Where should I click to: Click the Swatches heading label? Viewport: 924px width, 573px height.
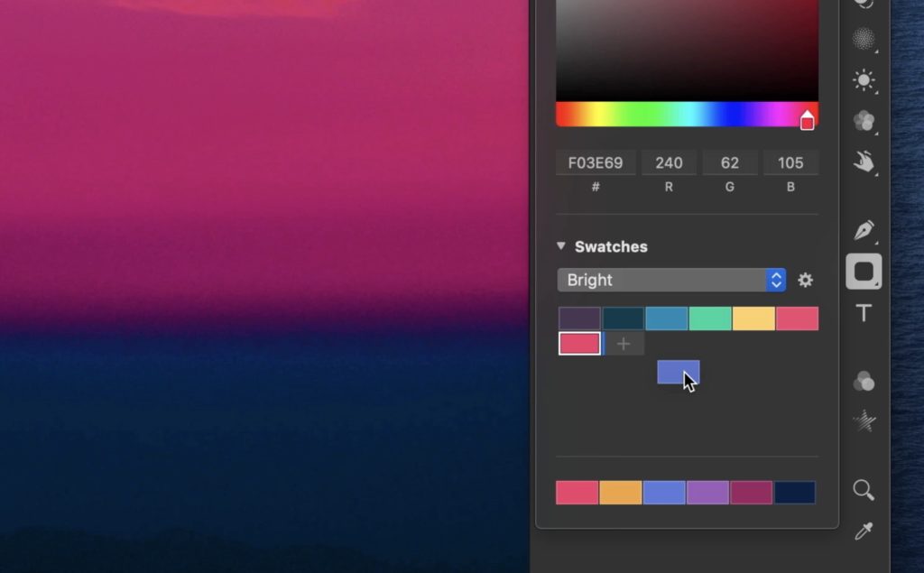click(612, 245)
